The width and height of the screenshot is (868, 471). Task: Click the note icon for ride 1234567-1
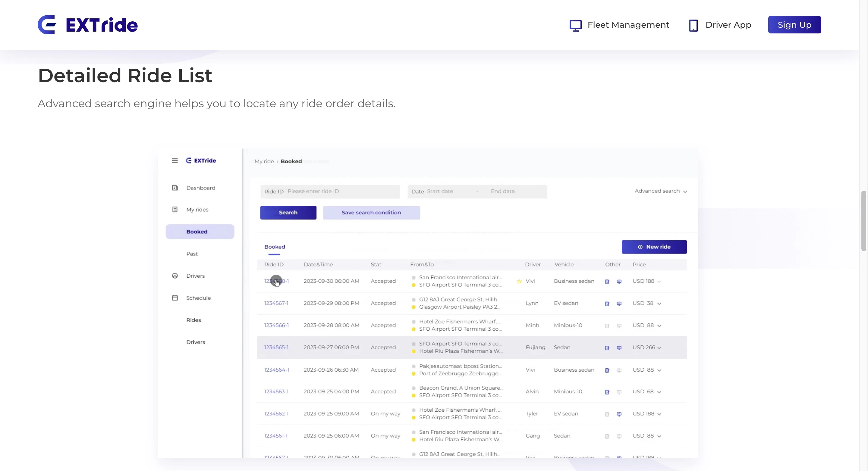607,303
